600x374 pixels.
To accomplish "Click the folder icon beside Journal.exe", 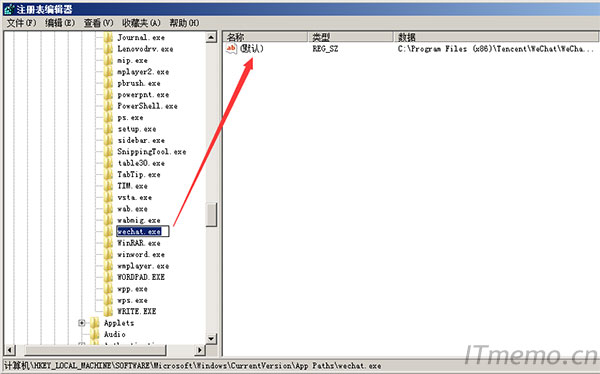I will tap(108, 37).
